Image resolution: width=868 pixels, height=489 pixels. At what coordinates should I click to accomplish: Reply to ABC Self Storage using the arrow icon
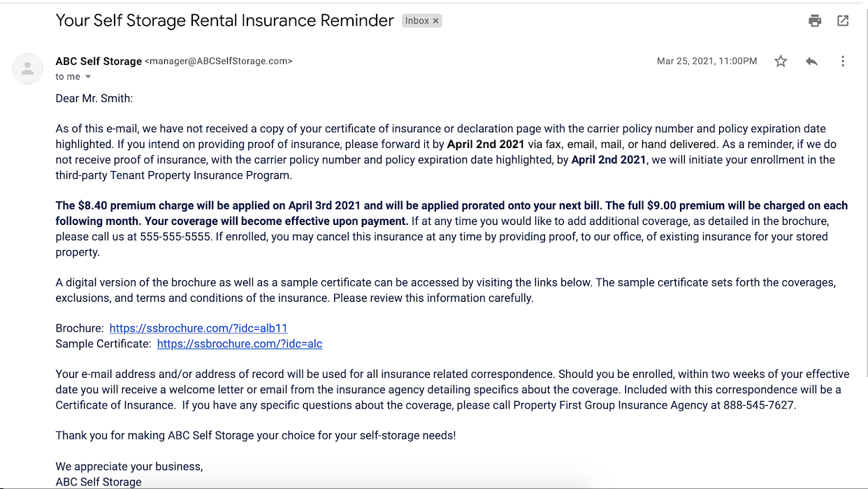click(x=811, y=61)
